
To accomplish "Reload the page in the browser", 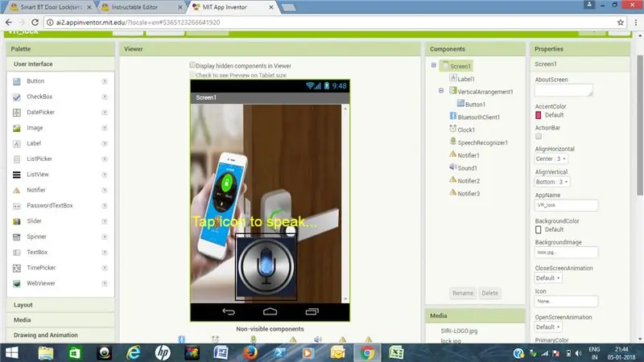I will (35, 23).
